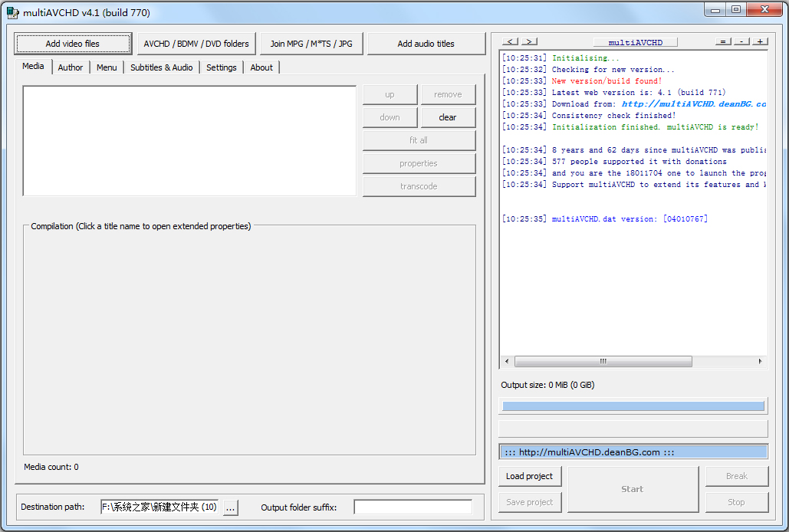This screenshot has height=532, width=789.
Task: Click the output progress bar
Action: [x=633, y=406]
